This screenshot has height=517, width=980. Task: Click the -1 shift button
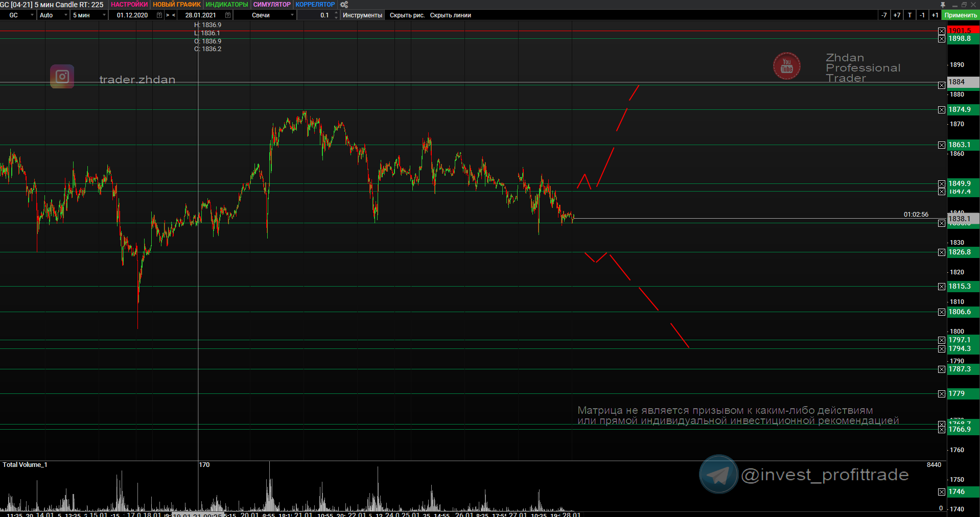click(922, 15)
